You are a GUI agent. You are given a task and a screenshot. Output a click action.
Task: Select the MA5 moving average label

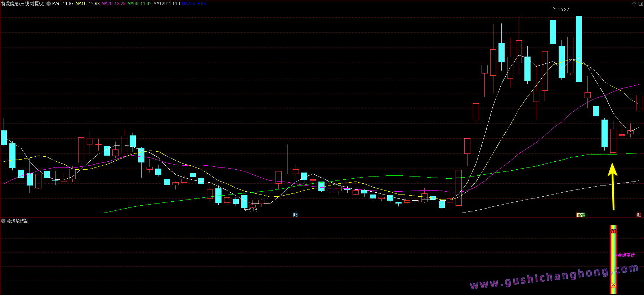[63, 4]
